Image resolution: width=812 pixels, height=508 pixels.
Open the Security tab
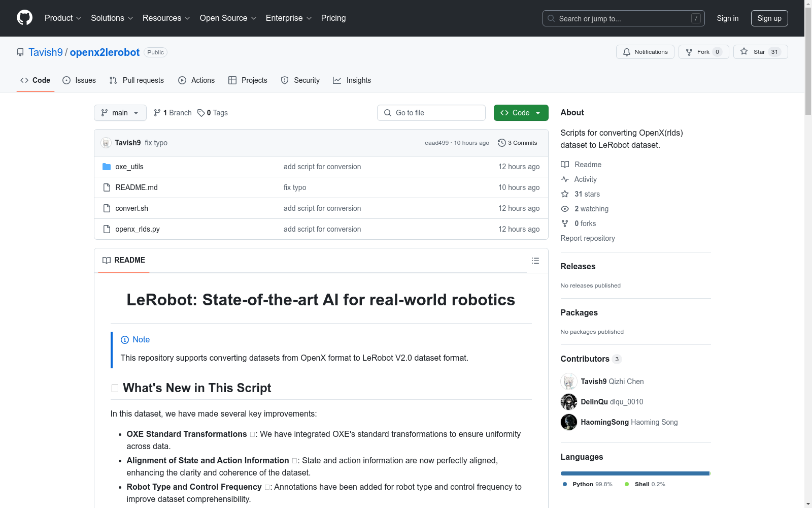300,80
